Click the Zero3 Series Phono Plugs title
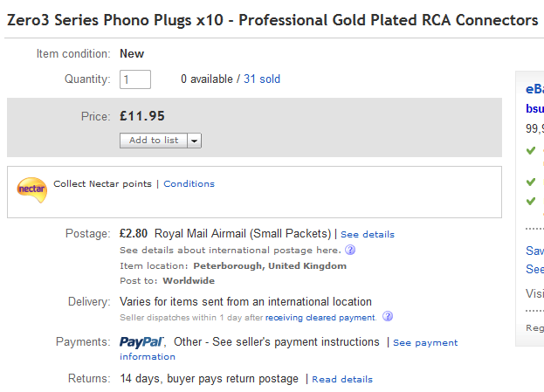The image size is (544, 392). pyautogui.click(x=272, y=20)
